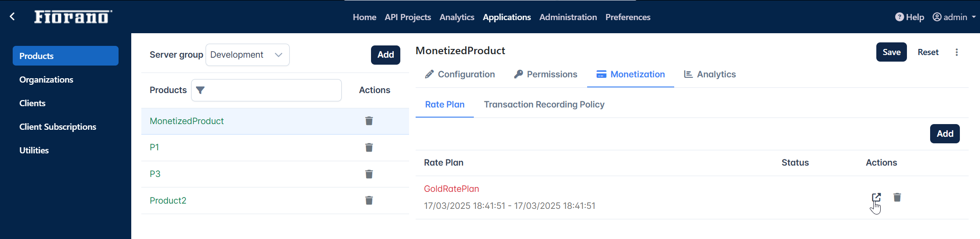Remove product P3 using trash icon
The image size is (980, 239).
coord(369,174)
